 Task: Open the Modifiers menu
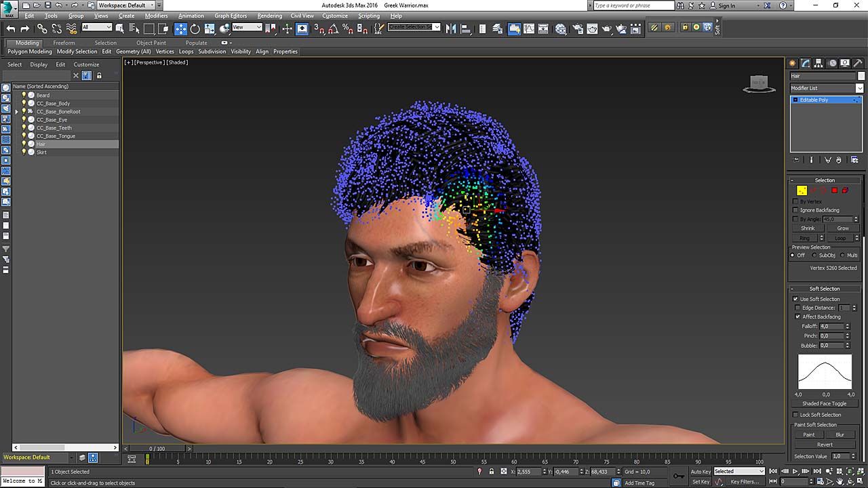(157, 16)
